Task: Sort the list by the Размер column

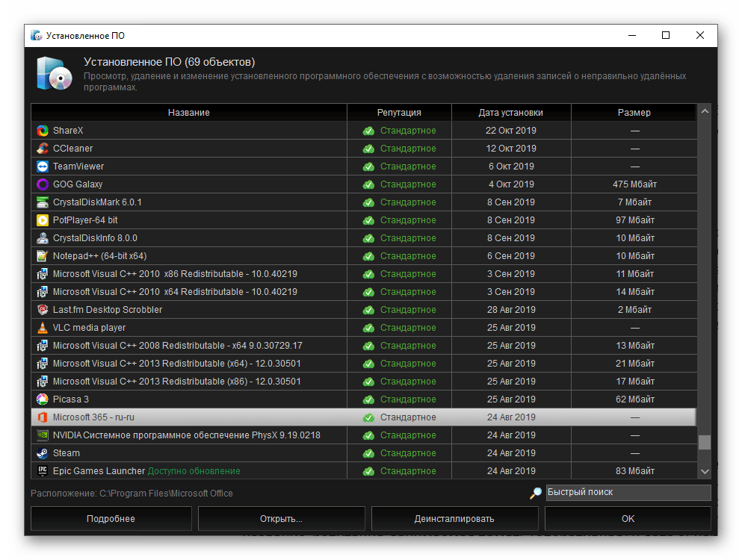Action: tap(634, 113)
